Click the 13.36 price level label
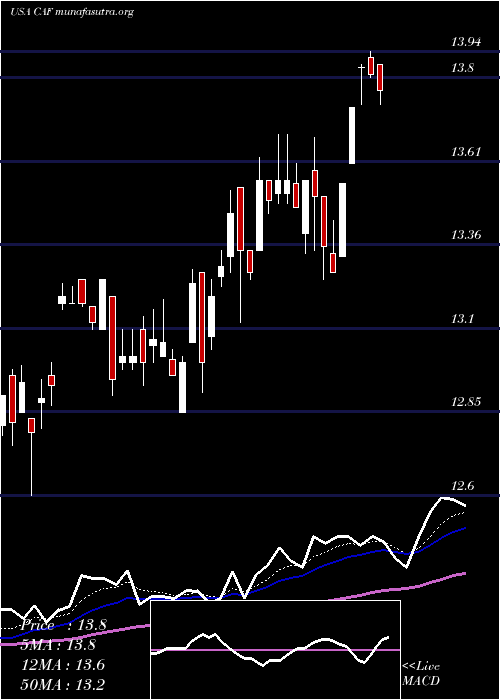The height and width of the screenshot is (700, 500). coord(466,235)
